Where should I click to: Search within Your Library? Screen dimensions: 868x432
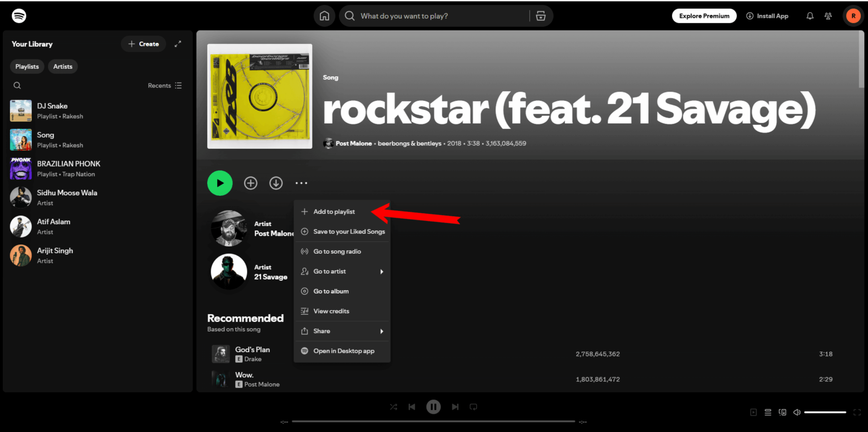(x=17, y=85)
